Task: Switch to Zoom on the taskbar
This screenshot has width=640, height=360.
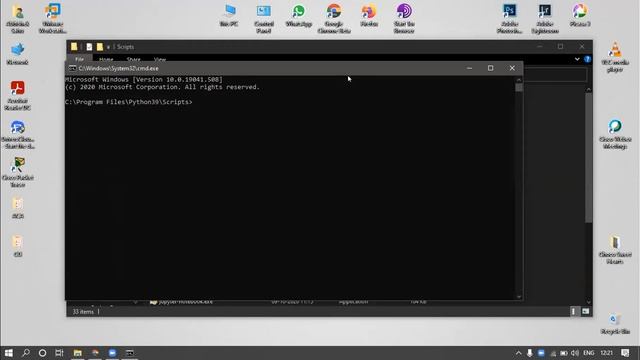Action: tap(112, 353)
